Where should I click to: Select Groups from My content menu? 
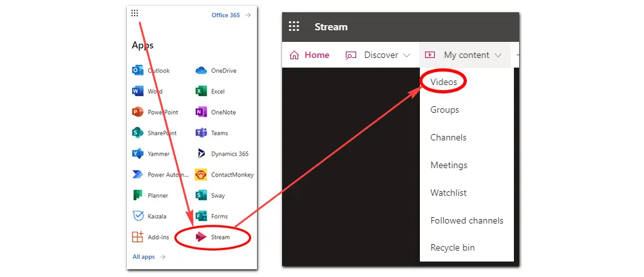pyautogui.click(x=444, y=110)
